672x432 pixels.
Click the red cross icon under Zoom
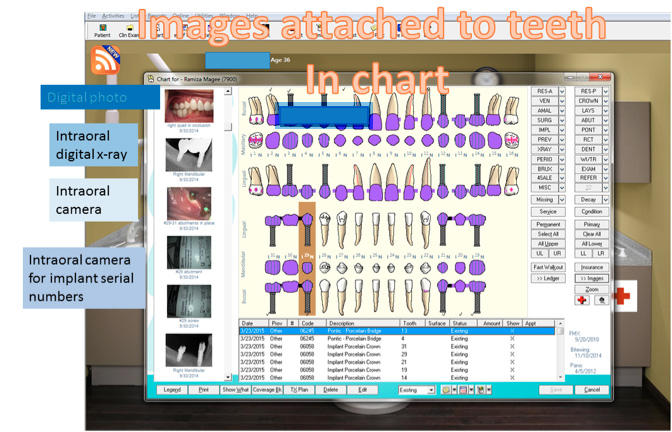coord(582,299)
